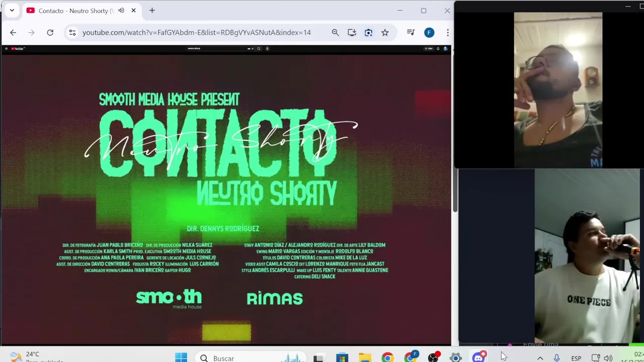Screen dimensions: 644x362
Task: Click the YouTube logo
Action: tap(18, 49)
